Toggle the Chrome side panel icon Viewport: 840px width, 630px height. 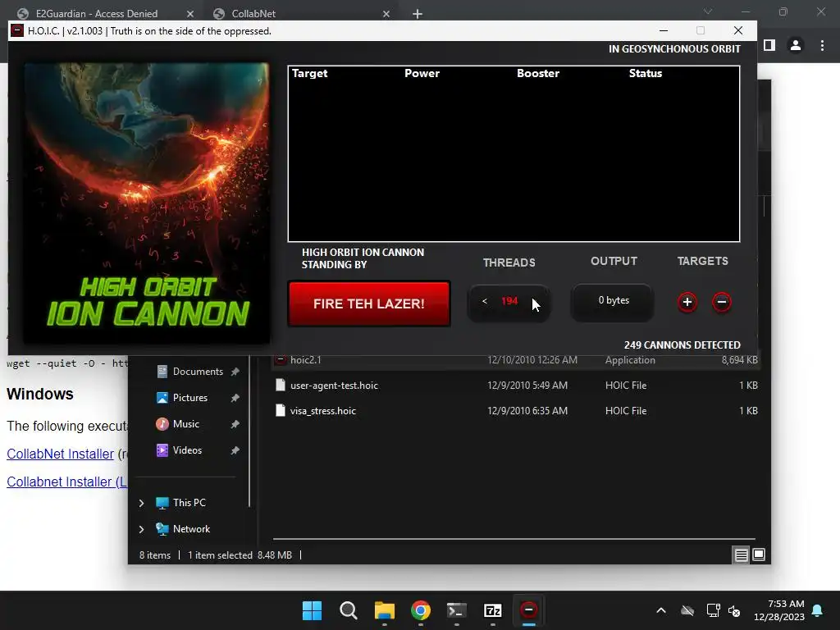click(769, 46)
